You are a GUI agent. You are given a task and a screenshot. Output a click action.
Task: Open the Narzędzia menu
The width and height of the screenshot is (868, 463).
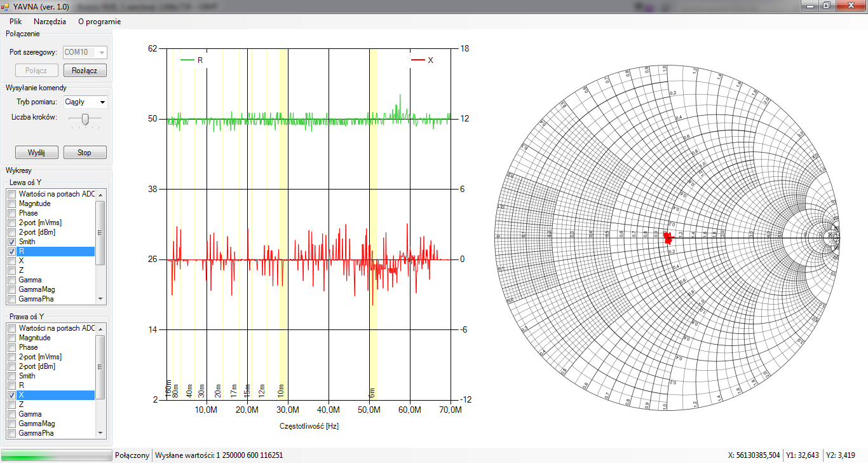50,22
